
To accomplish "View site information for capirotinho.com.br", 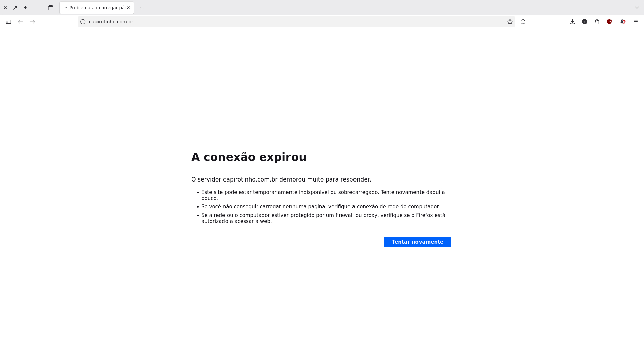I will 83,22.
